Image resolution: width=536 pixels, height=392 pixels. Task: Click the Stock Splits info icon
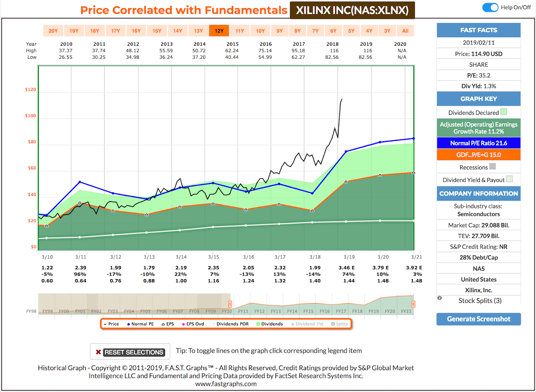[x=440, y=297]
